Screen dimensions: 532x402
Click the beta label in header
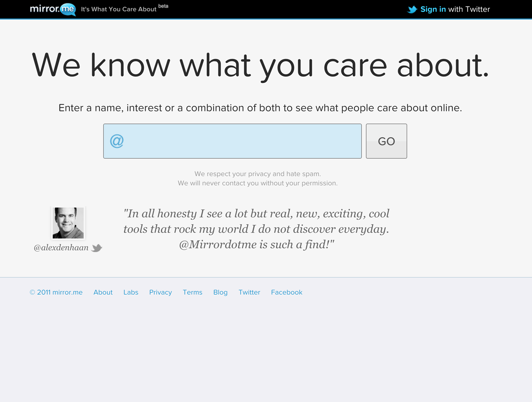pyautogui.click(x=163, y=6)
